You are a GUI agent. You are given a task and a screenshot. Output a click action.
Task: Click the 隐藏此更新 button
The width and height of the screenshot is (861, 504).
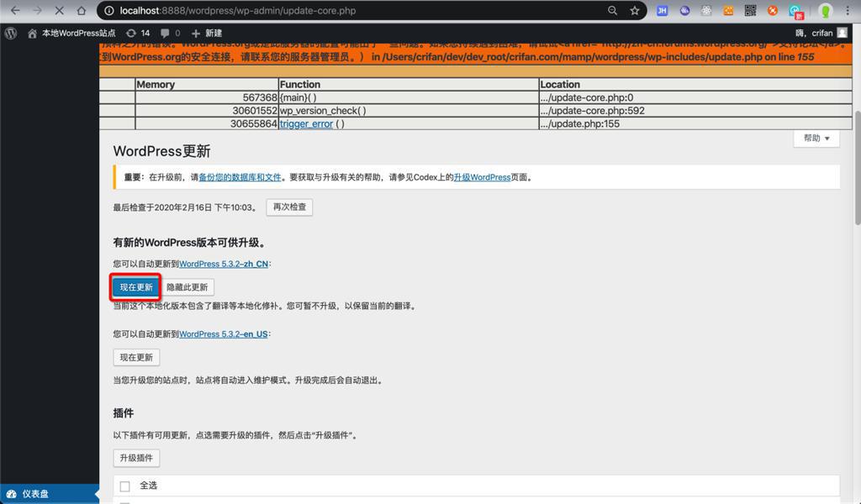point(187,286)
